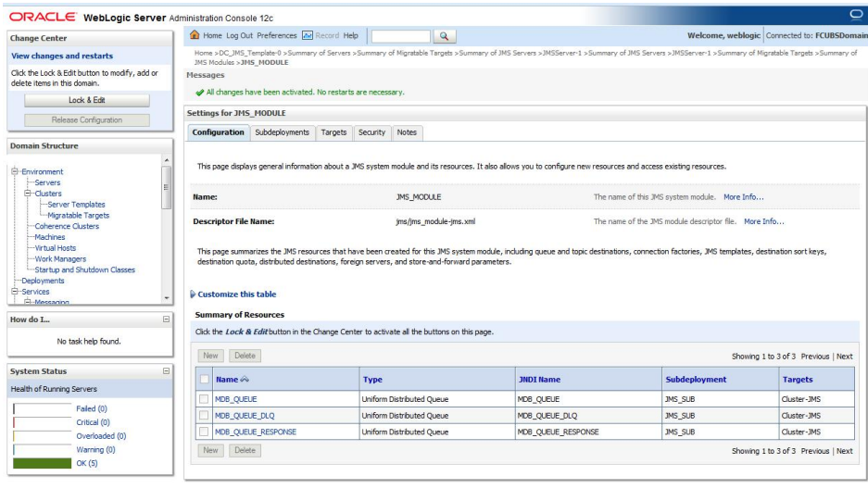
Task: Click the Oracle logo
Action: tap(43, 17)
